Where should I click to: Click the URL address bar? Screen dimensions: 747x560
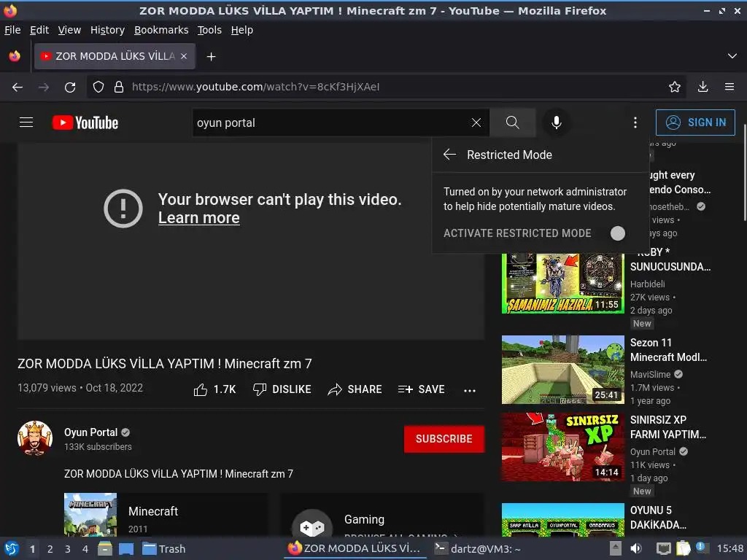click(386, 87)
